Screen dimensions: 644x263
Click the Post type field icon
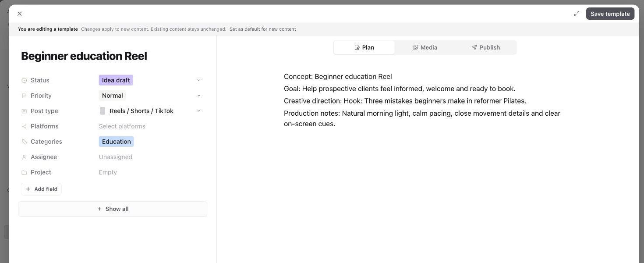[x=24, y=111]
